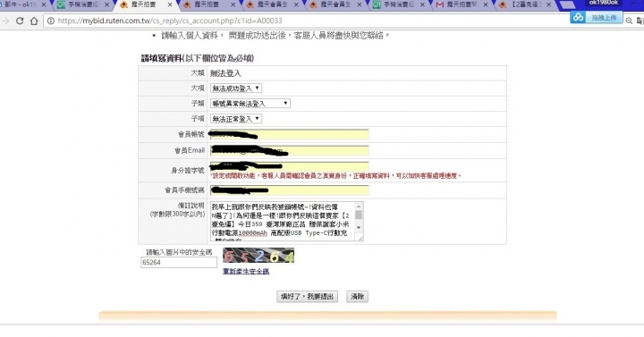This screenshot has height=337, width=644.
Task: Click inside the 備註說明 text area
Action: (283, 221)
